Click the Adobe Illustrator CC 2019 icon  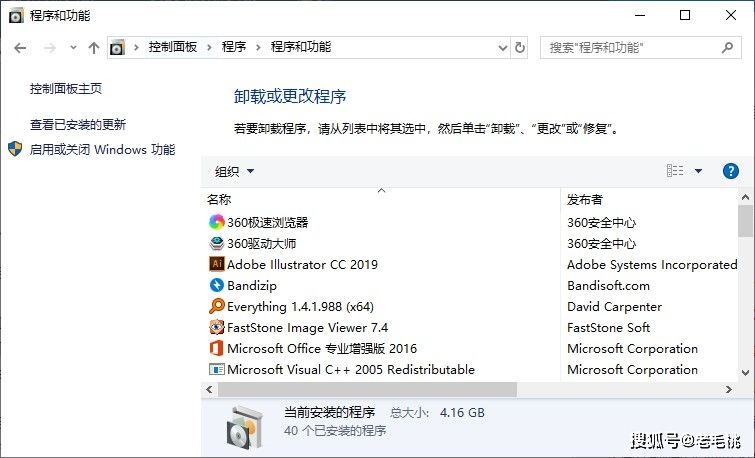click(x=217, y=264)
